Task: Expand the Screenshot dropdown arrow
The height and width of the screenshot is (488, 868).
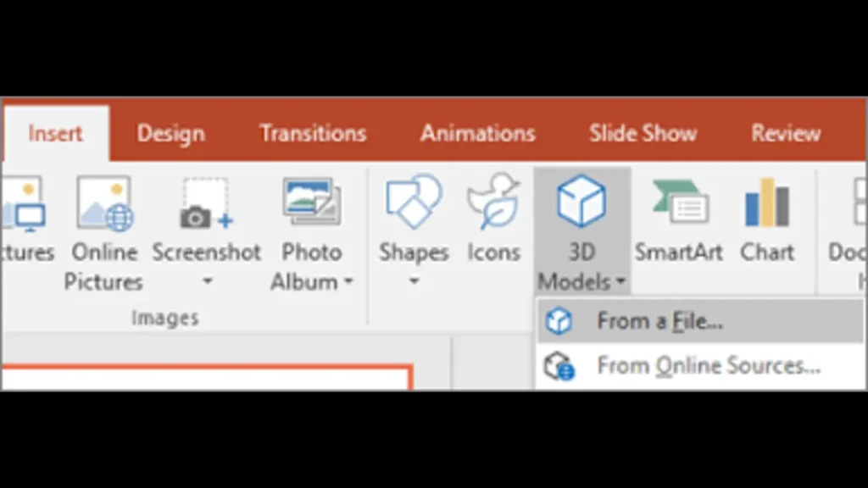Action: [207, 281]
